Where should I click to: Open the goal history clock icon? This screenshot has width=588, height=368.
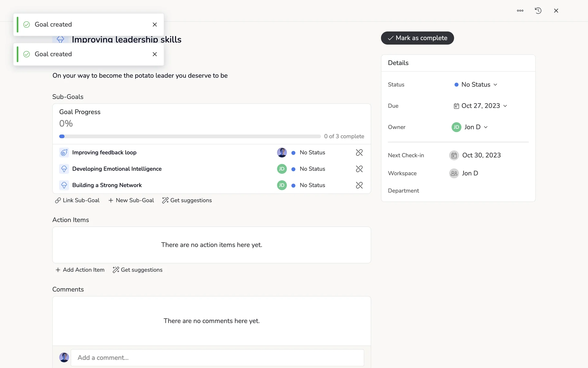(538, 11)
